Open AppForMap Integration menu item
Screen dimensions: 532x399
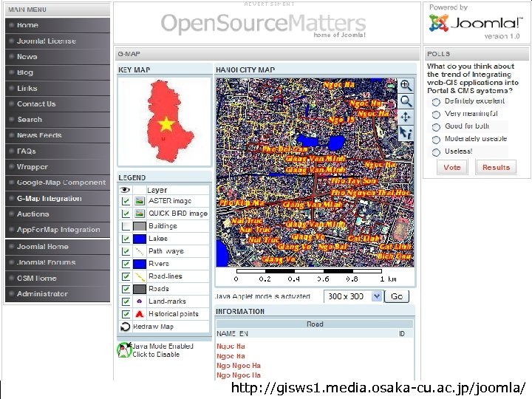click(x=58, y=230)
